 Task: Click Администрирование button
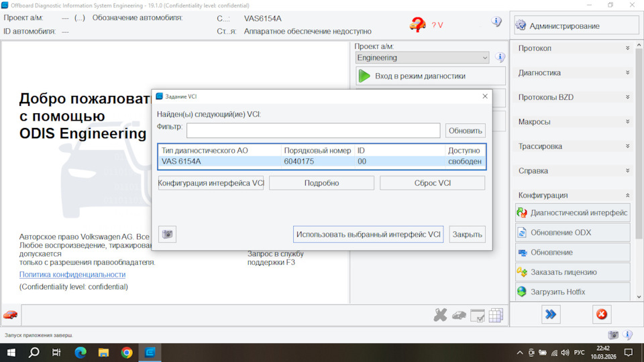tap(576, 26)
